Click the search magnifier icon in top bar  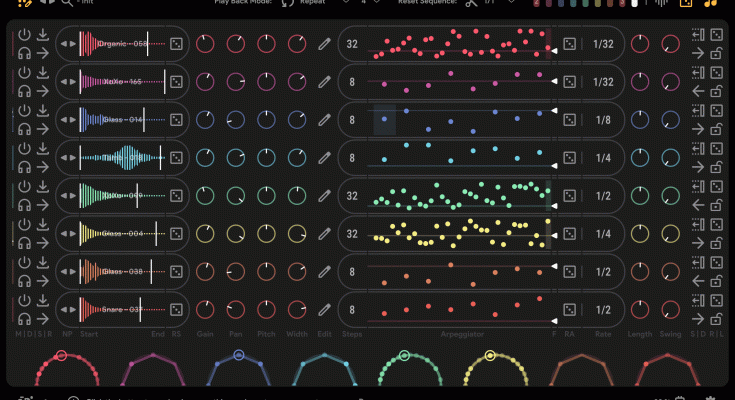pos(66,3)
